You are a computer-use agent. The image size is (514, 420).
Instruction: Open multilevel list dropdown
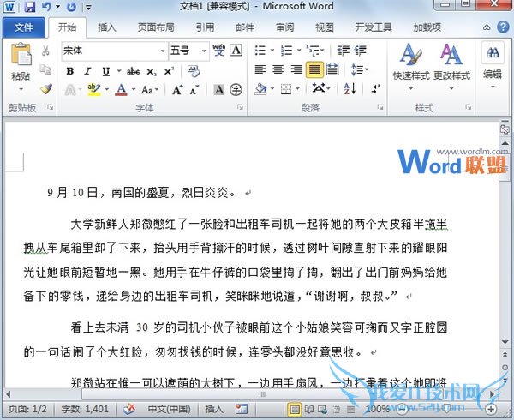323,51
